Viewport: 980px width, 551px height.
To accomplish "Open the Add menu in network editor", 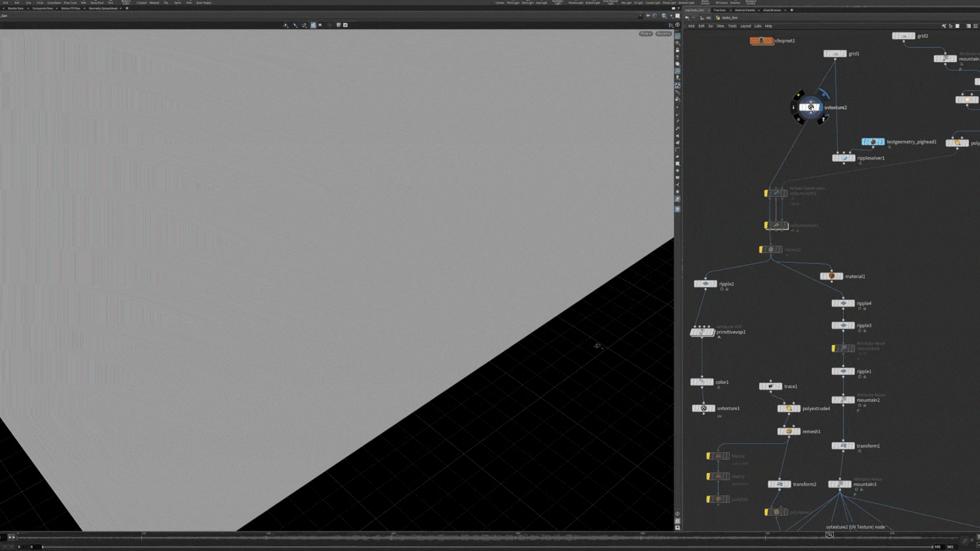I will (691, 26).
